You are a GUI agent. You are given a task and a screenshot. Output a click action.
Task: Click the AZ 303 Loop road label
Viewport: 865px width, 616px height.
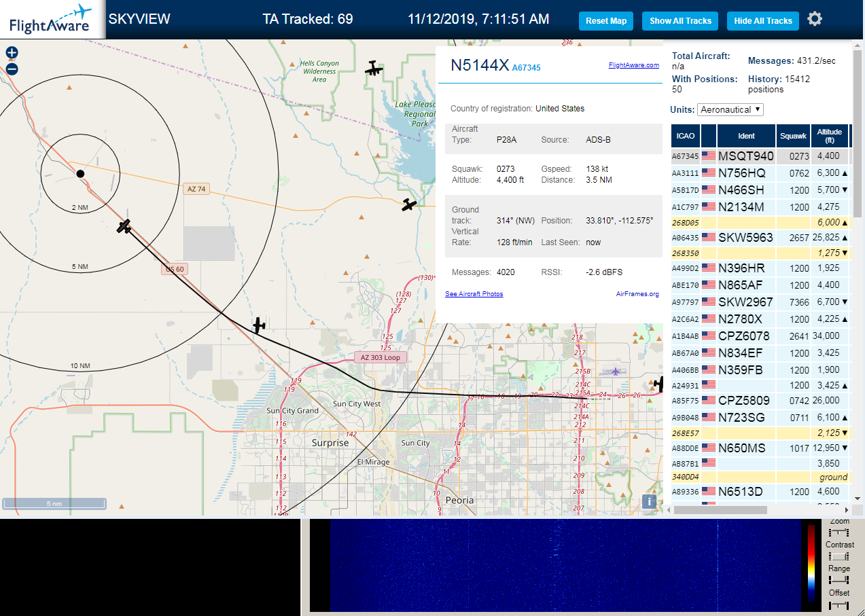point(381,357)
